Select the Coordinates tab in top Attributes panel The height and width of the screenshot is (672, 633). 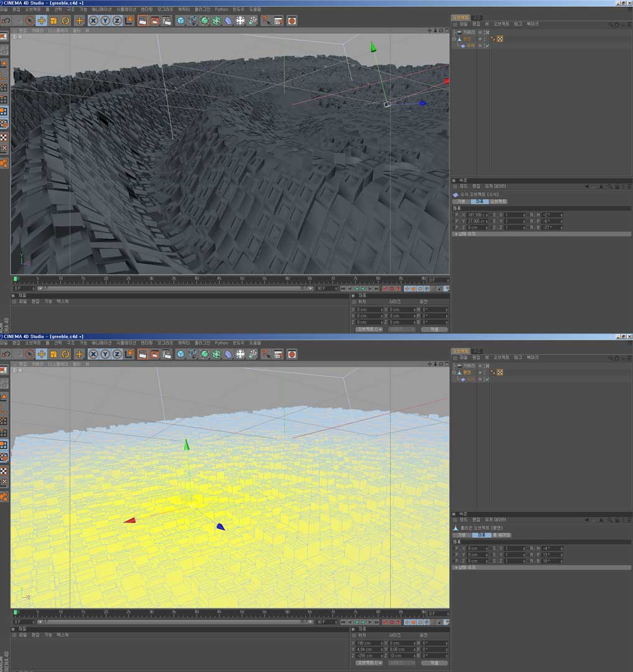click(x=479, y=202)
